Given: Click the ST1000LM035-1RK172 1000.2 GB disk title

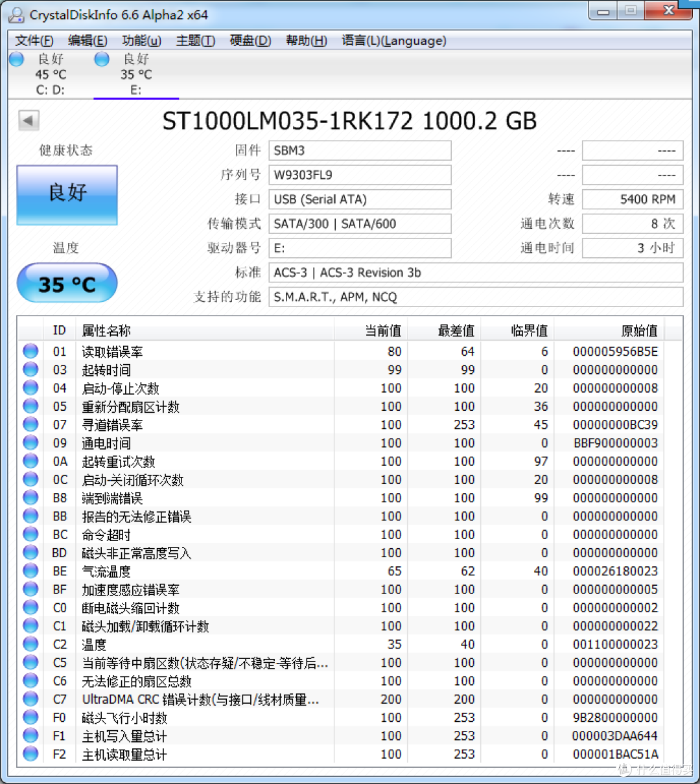Looking at the screenshot, I should [349, 121].
